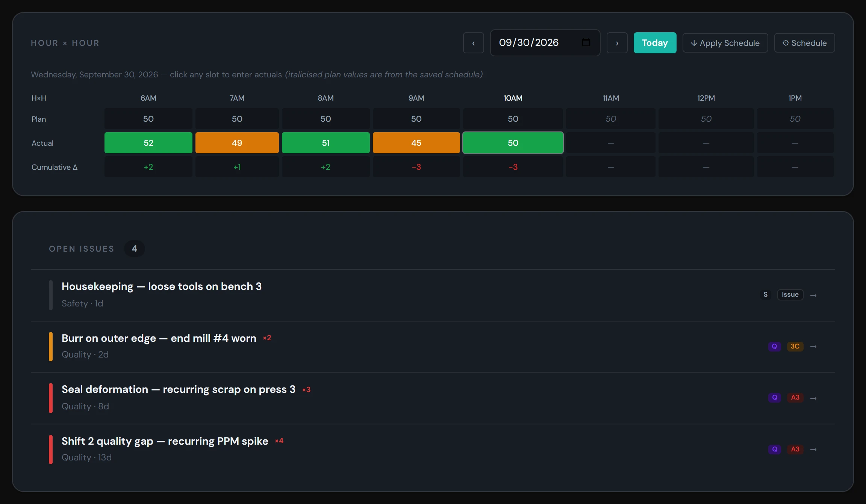Click the empty 1PM actual slot

795,143
